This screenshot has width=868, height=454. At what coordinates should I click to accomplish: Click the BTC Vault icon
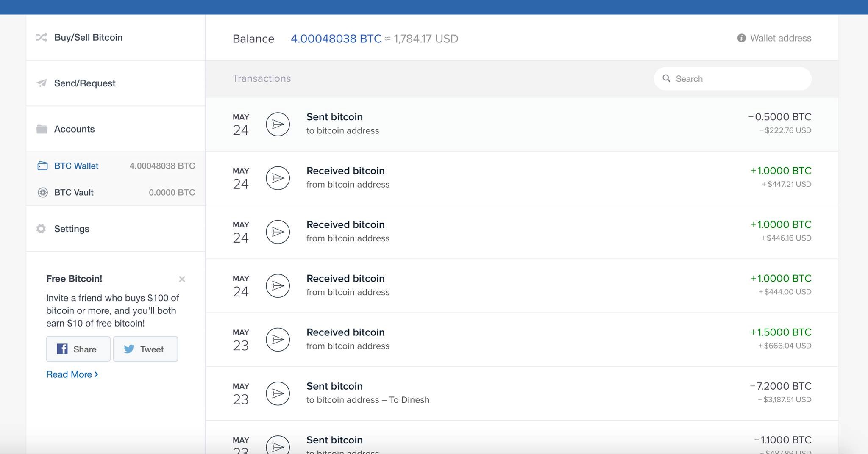pyautogui.click(x=43, y=193)
